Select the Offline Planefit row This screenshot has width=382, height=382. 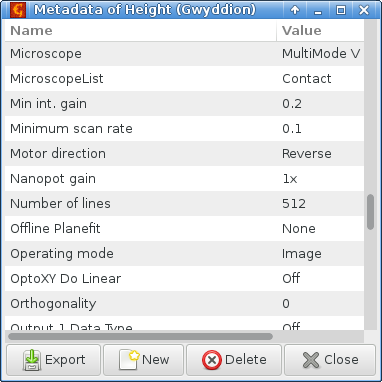[x=184, y=229]
